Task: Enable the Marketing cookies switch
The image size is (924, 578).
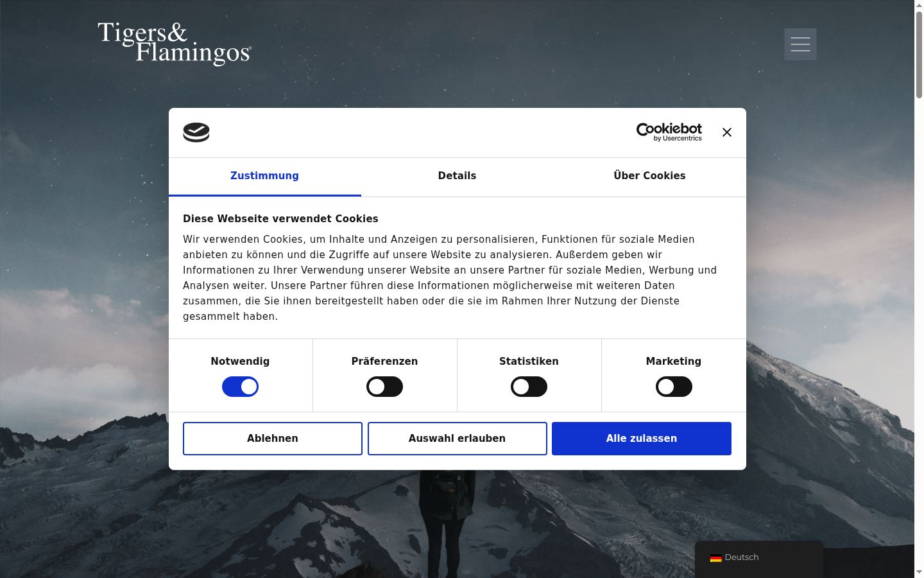Action: (x=674, y=387)
